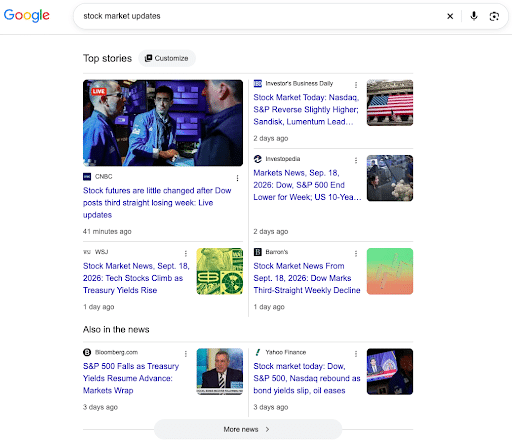This screenshot has height=447, width=512.
Task: Open the Yahoo Finance story thumbnail
Action: [390, 372]
